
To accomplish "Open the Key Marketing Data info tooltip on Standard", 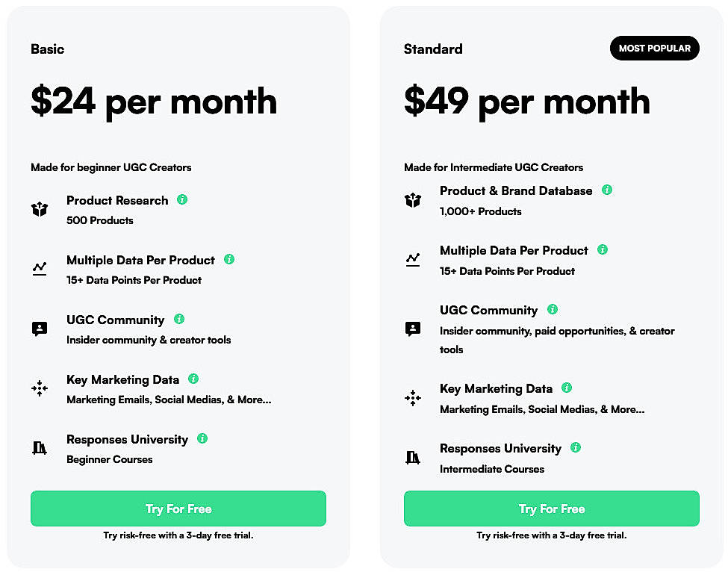I will [567, 388].
